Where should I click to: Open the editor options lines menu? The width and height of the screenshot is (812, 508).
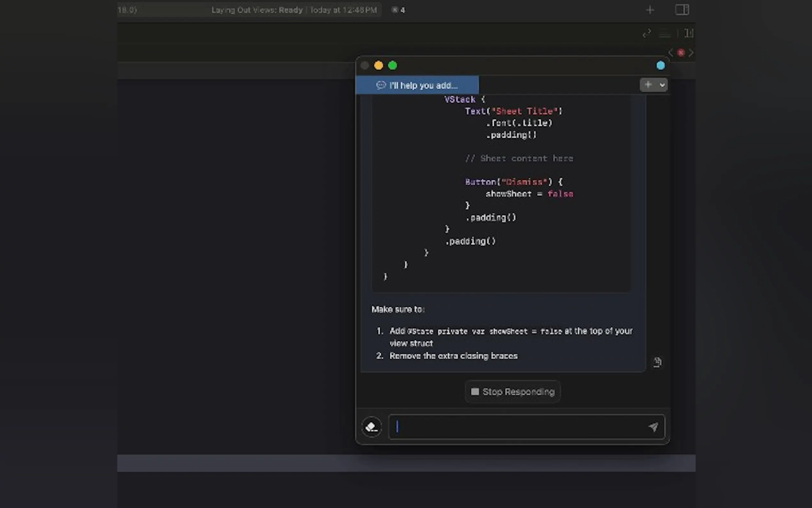pos(665,33)
